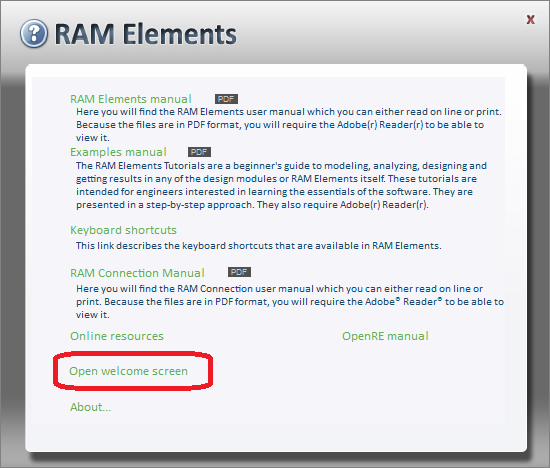The image size is (550, 468).
Task: Open the Examples manual link
Action: click(118, 152)
